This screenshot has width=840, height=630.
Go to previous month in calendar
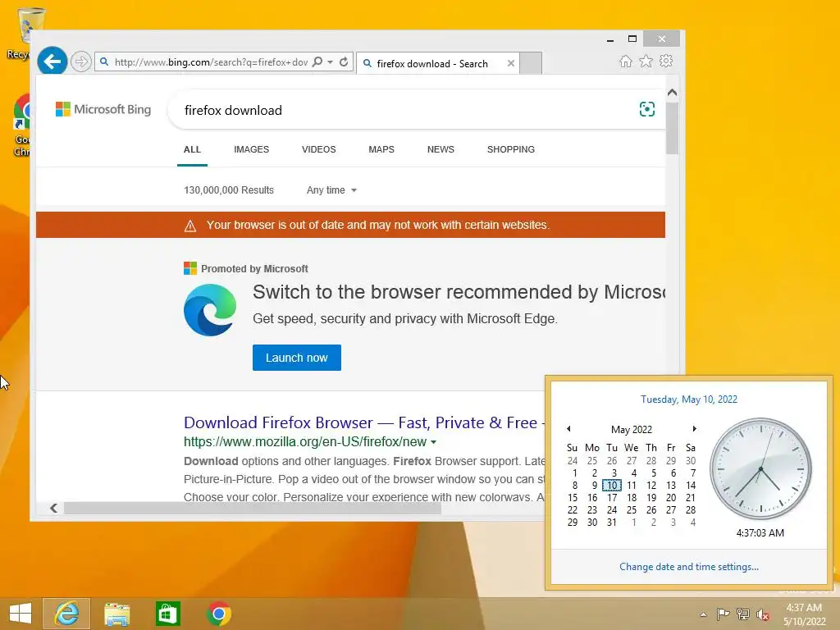pyautogui.click(x=568, y=428)
